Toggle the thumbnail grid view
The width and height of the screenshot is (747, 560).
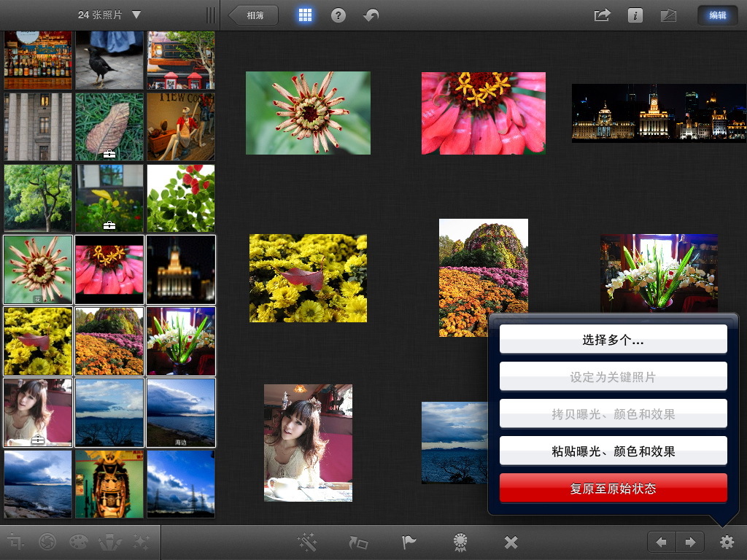[306, 14]
